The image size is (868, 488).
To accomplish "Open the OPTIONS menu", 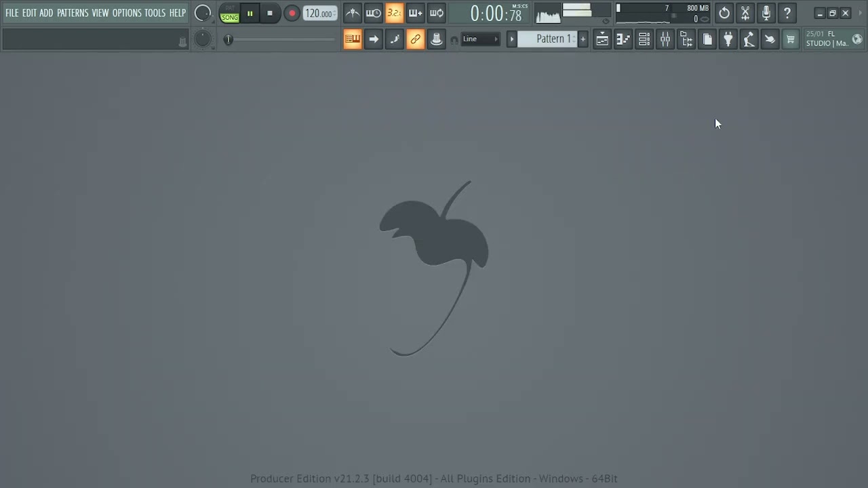I will pyautogui.click(x=127, y=13).
